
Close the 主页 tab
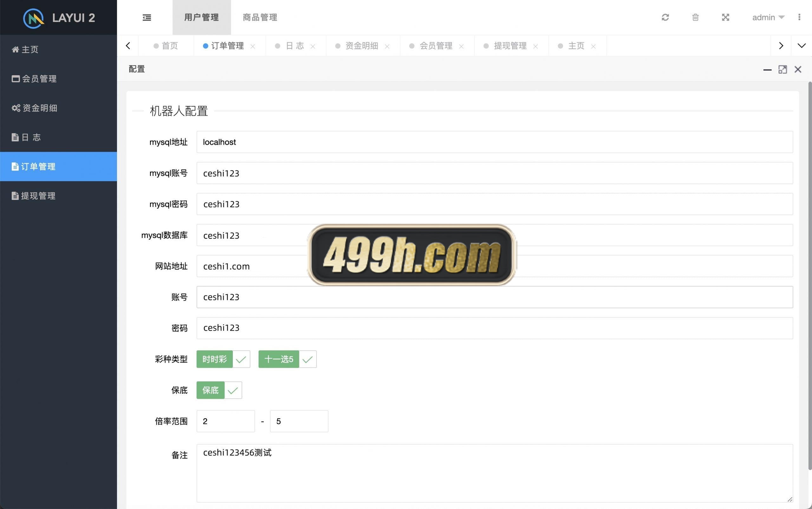pyautogui.click(x=593, y=46)
